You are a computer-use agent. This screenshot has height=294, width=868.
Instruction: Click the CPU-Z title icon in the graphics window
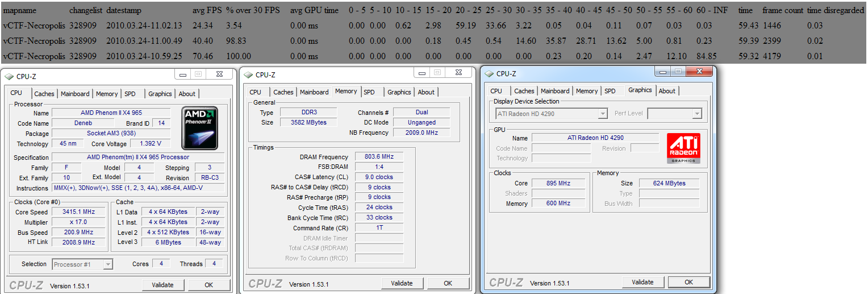pos(489,74)
